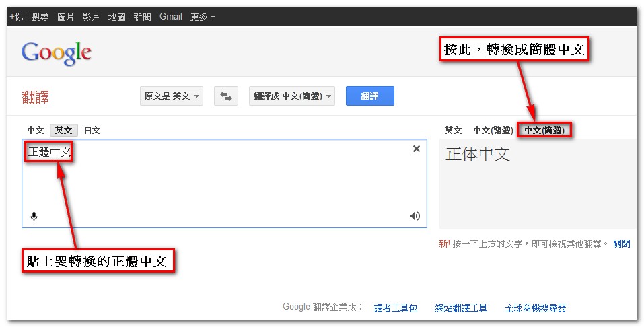The height and width of the screenshot is (327, 644).
Task: Expand the 更多 menu in top bar
Action: (203, 16)
